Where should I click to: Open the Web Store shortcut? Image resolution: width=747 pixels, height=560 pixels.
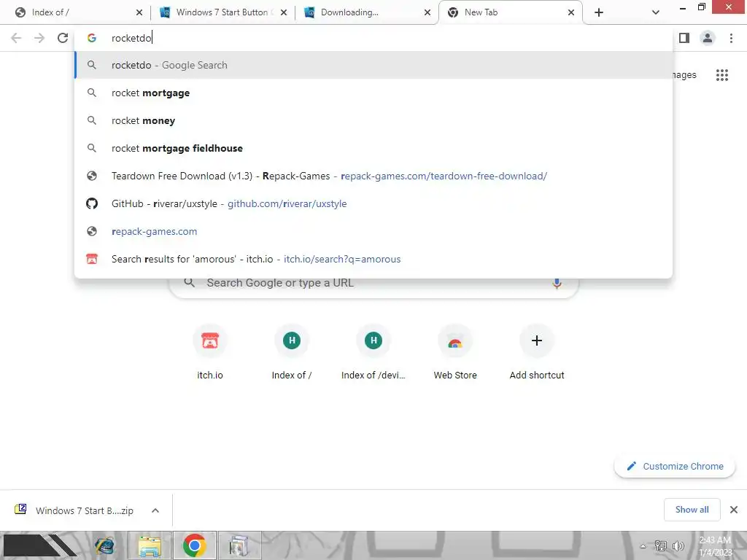click(455, 352)
